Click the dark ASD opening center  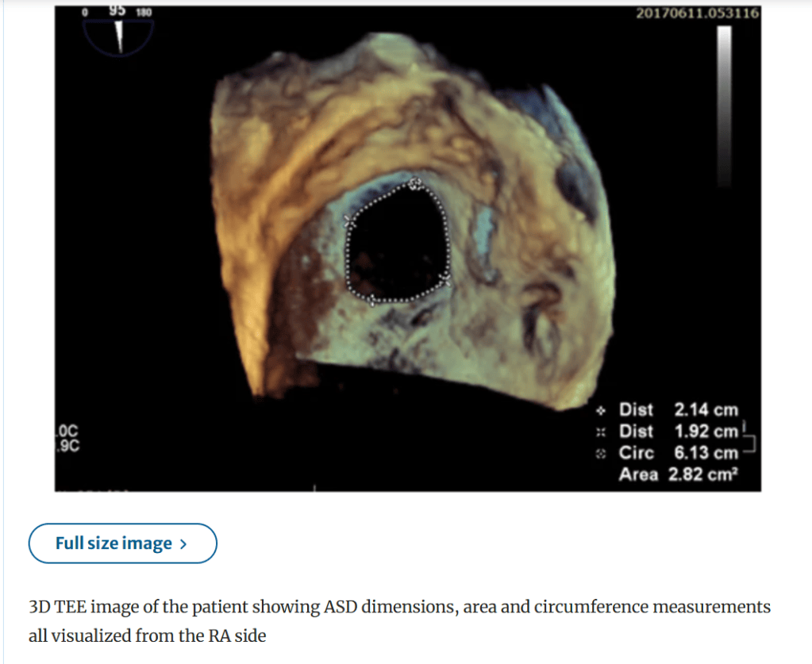[398, 244]
